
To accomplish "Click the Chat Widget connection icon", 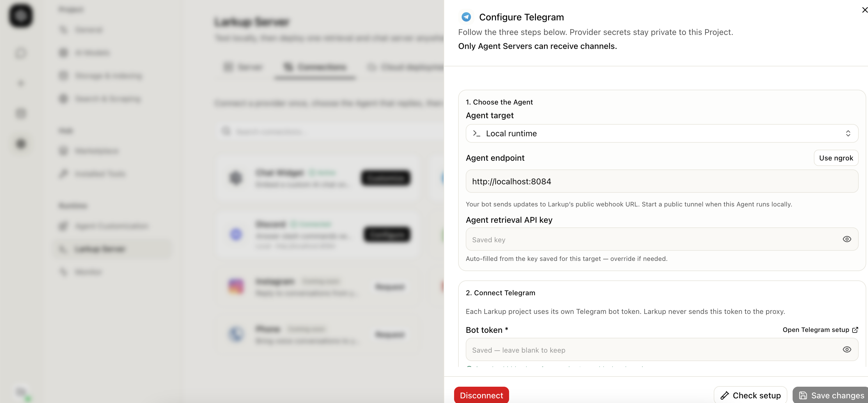I will (x=236, y=178).
